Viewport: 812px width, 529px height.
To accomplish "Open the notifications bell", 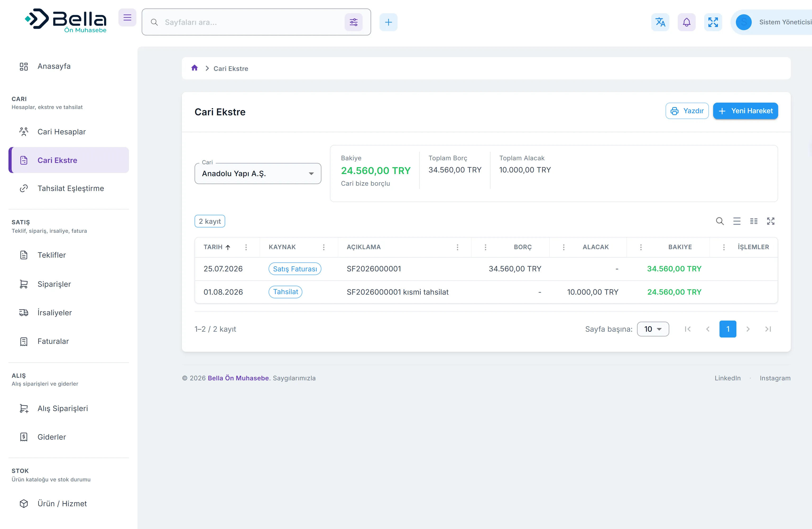I will click(686, 22).
